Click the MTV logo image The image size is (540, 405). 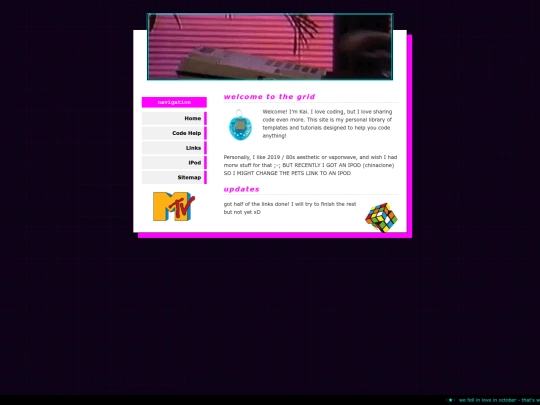click(174, 206)
